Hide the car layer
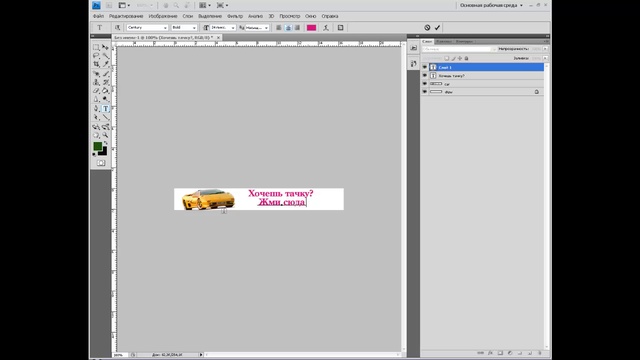 click(424, 84)
